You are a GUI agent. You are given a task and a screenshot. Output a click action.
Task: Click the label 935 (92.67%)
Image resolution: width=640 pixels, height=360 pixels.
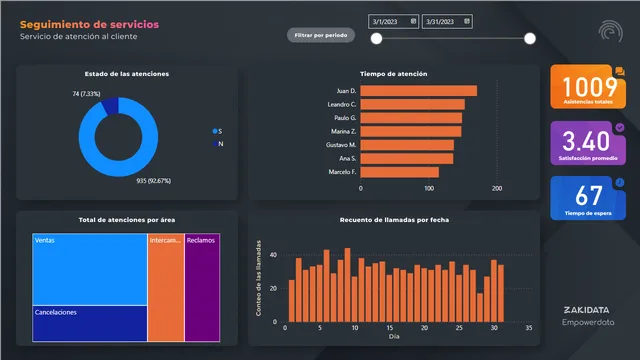click(153, 181)
